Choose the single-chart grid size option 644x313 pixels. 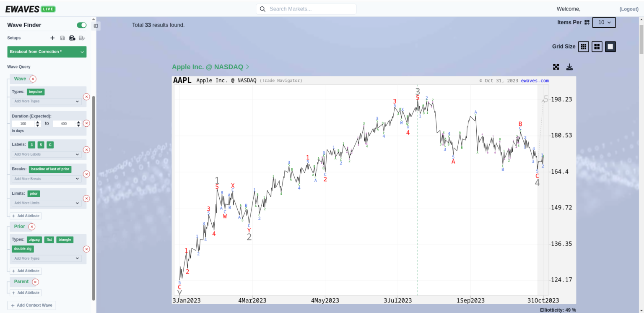[610, 47]
